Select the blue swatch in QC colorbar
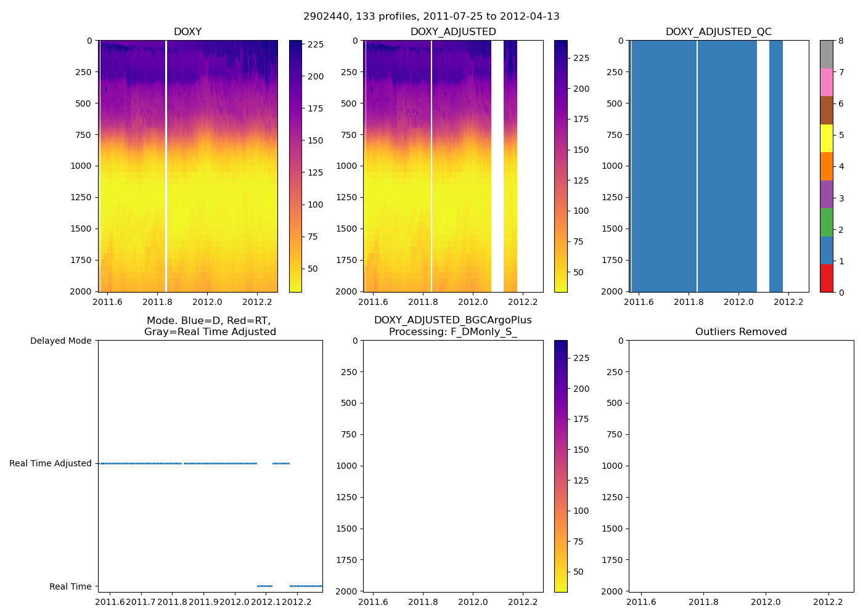863x616 pixels. pos(826,250)
